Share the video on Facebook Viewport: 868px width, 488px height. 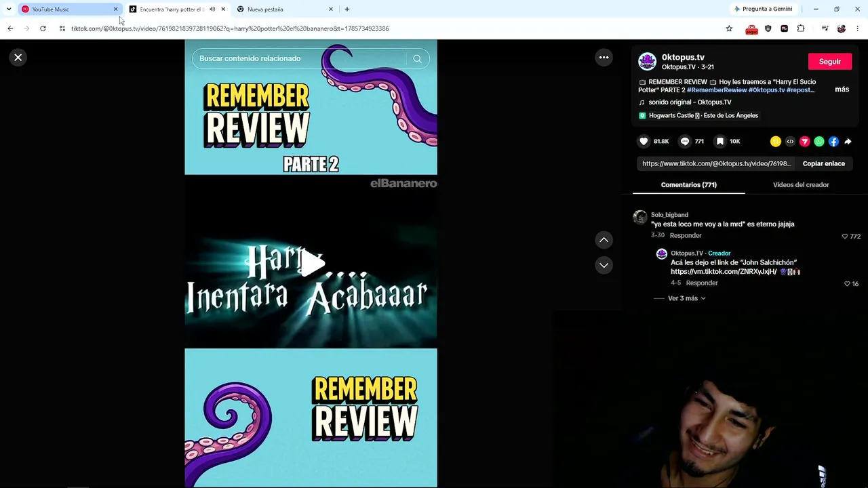point(833,142)
